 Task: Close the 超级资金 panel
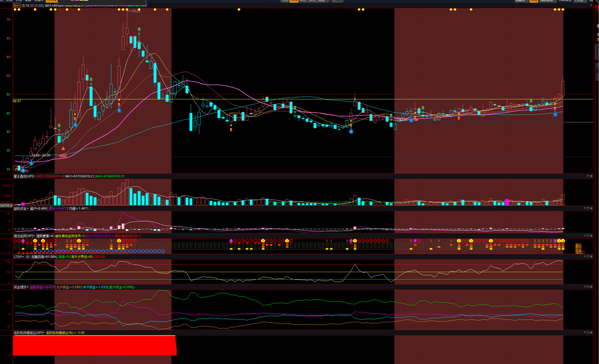pos(591,209)
